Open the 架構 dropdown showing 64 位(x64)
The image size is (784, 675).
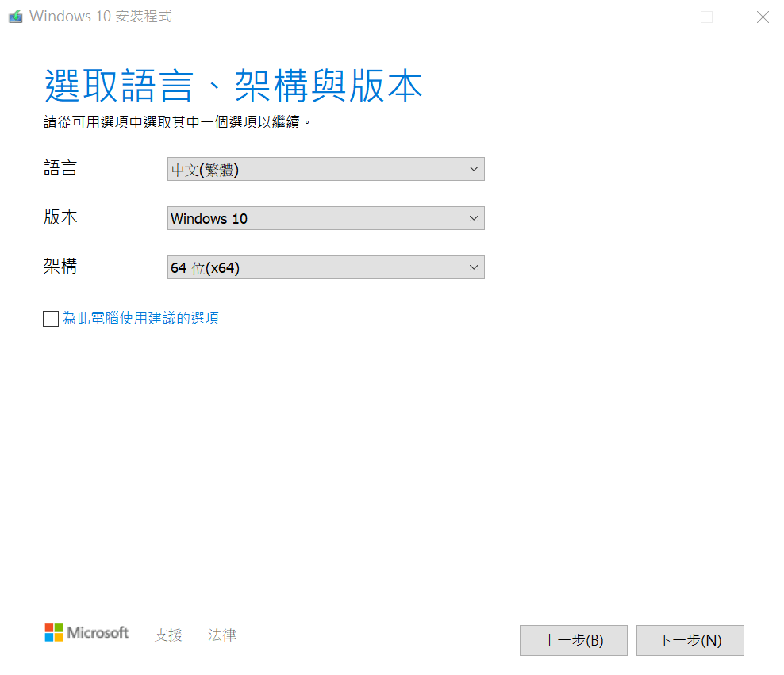(325, 267)
